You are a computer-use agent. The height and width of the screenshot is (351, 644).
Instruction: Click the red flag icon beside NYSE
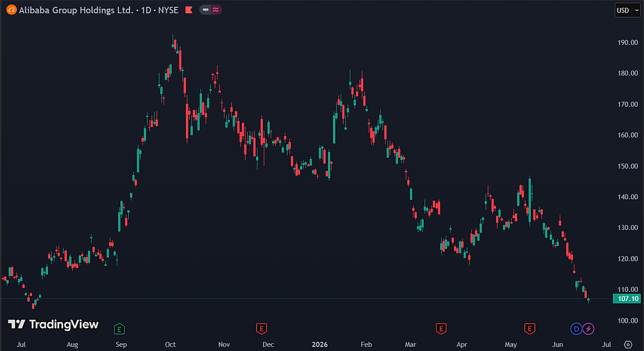click(189, 10)
